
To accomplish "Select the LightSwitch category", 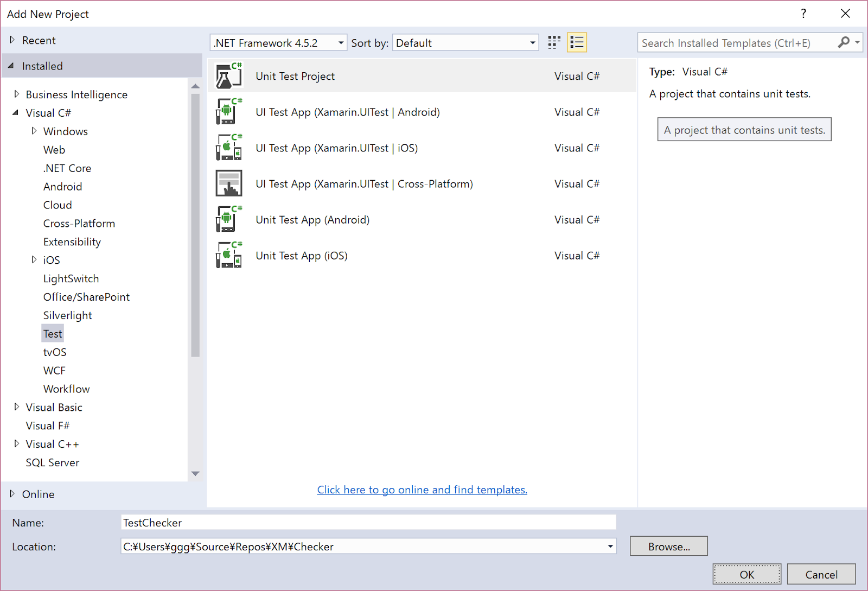I will (x=71, y=279).
